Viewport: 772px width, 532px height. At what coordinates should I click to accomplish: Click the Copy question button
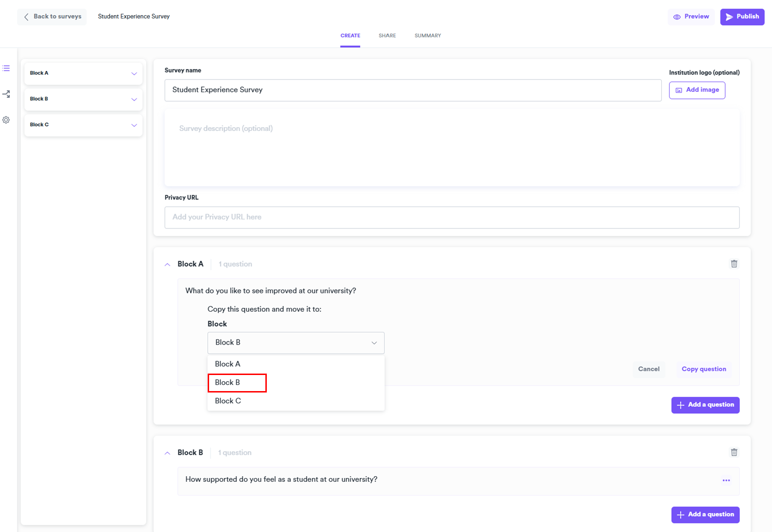pyautogui.click(x=703, y=369)
